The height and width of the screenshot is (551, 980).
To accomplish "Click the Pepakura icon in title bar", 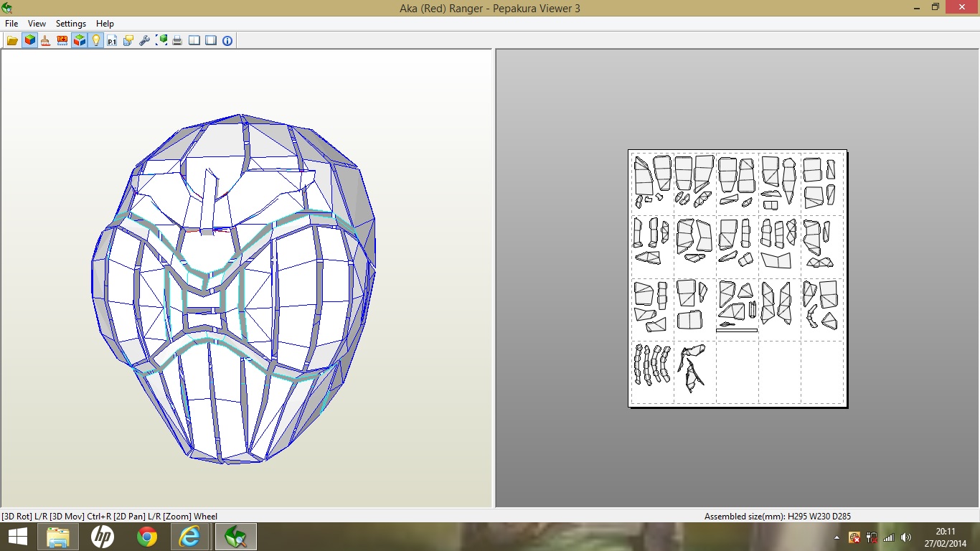I will tap(7, 8).
